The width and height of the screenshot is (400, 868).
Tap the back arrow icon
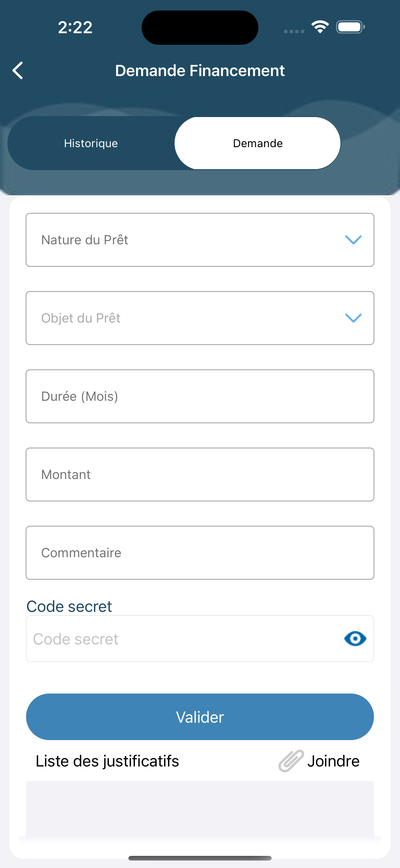pyautogui.click(x=18, y=70)
